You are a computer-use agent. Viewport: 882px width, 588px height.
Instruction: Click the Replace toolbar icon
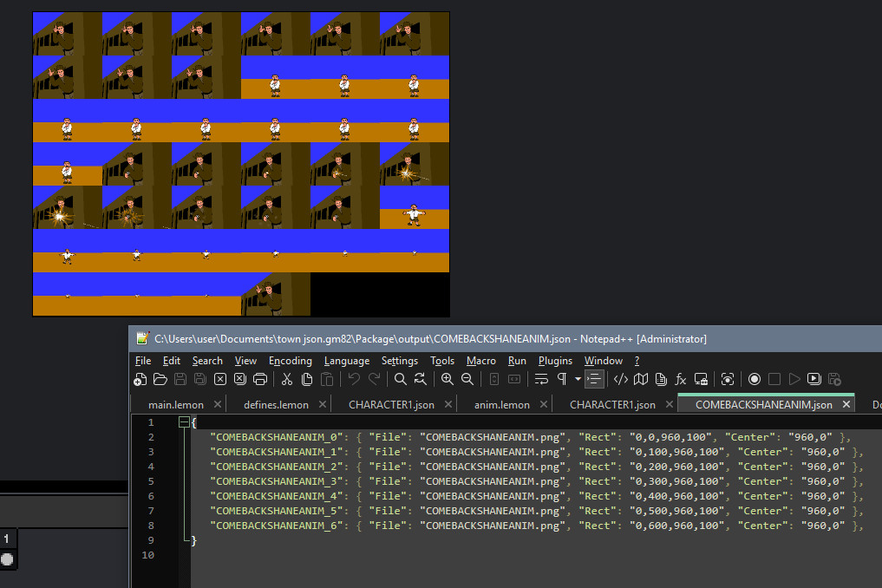tap(420, 379)
